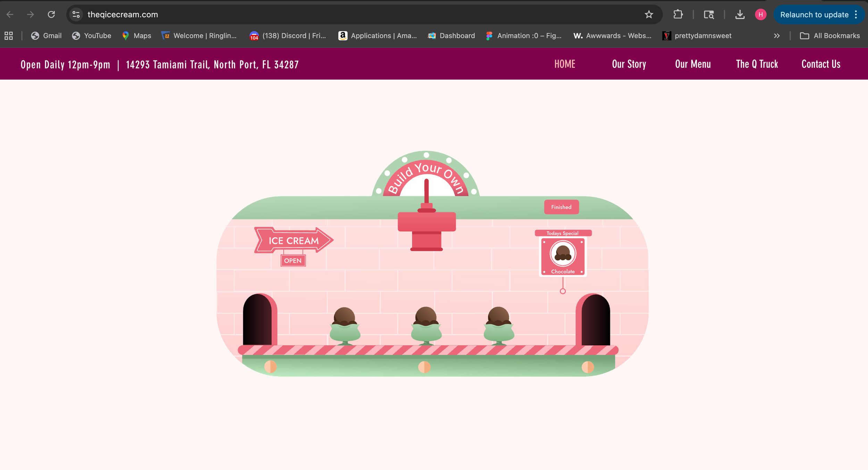868x470 pixels.
Task: Go to the Our Story page
Action: point(629,64)
